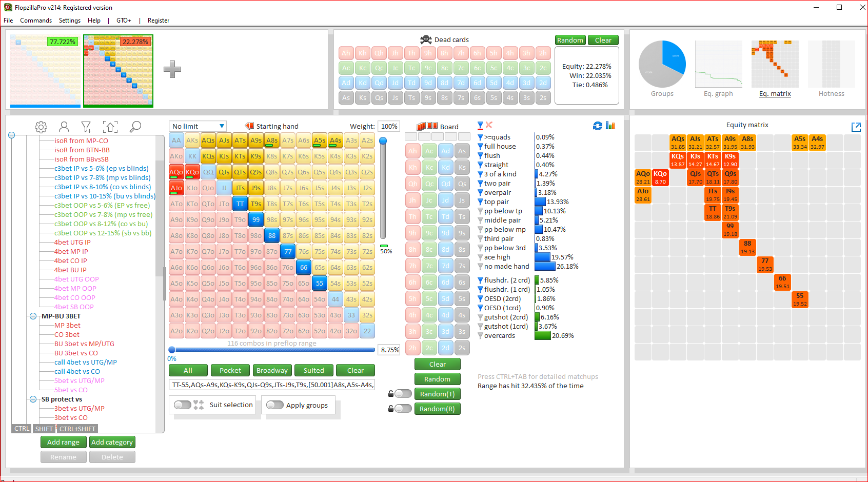The width and height of the screenshot is (868, 482).
Task: Click the Weight 100% input field
Action: [389, 126]
